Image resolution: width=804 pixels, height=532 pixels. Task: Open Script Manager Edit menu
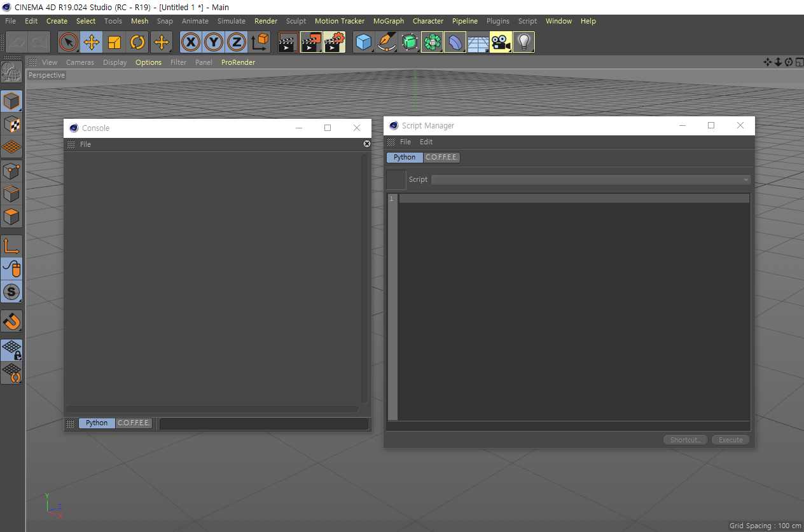(x=426, y=142)
